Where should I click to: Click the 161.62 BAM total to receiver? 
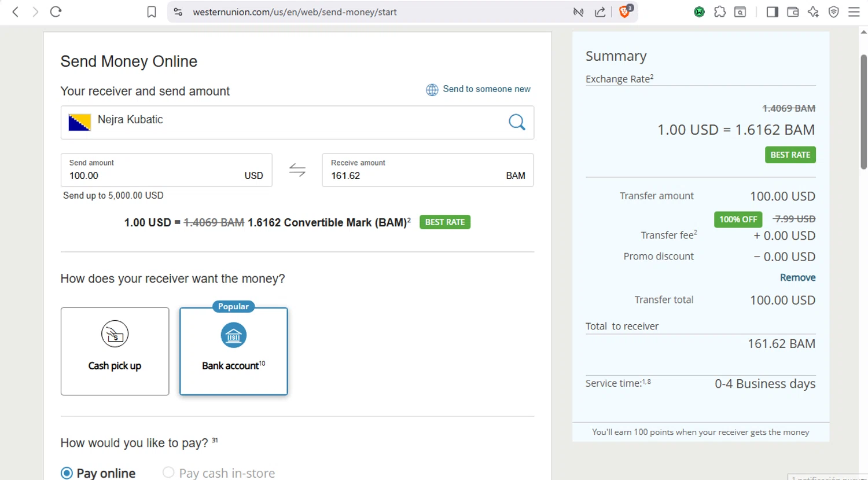pyautogui.click(x=781, y=344)
